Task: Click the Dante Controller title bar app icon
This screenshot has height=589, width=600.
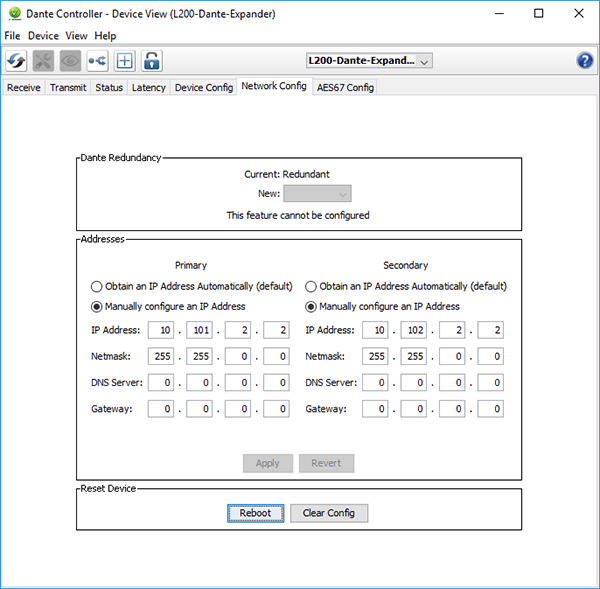Action: 15,13
